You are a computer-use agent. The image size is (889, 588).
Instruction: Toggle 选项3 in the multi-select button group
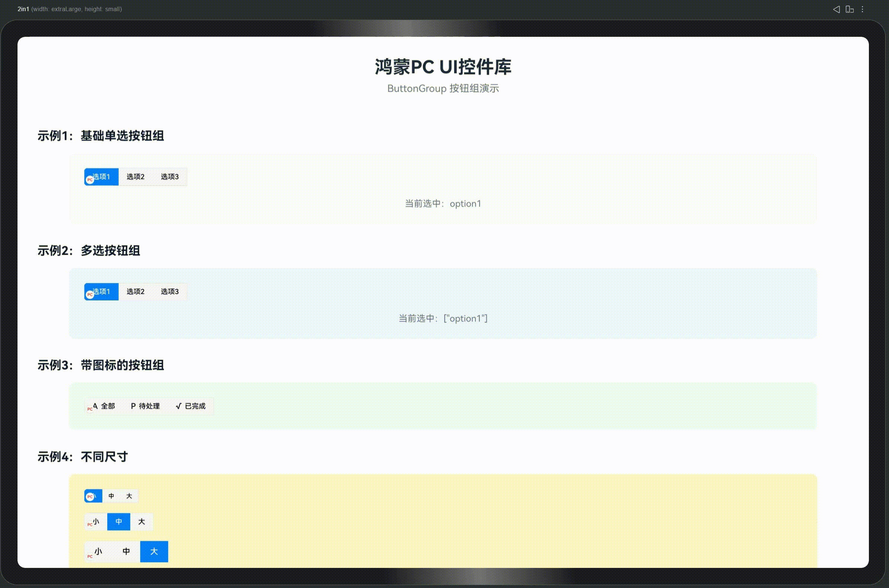tap(169, 291)
